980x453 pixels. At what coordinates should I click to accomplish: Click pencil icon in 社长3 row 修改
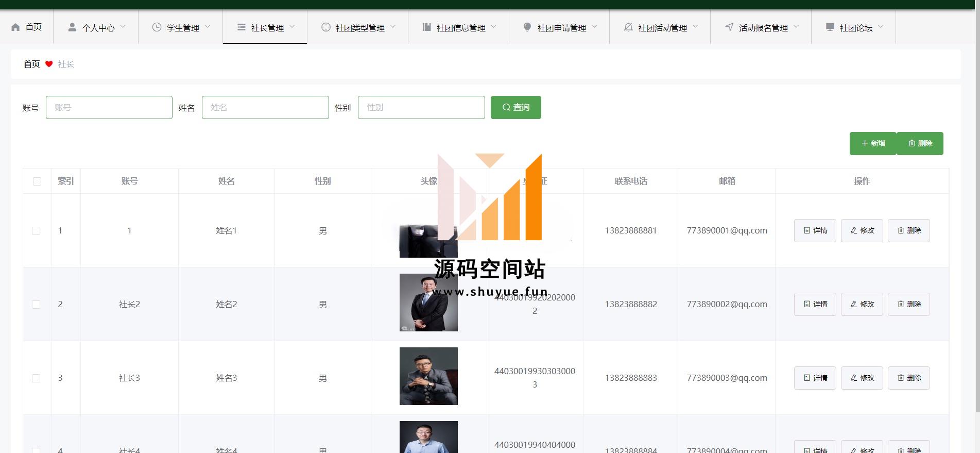tap(854, 378)
